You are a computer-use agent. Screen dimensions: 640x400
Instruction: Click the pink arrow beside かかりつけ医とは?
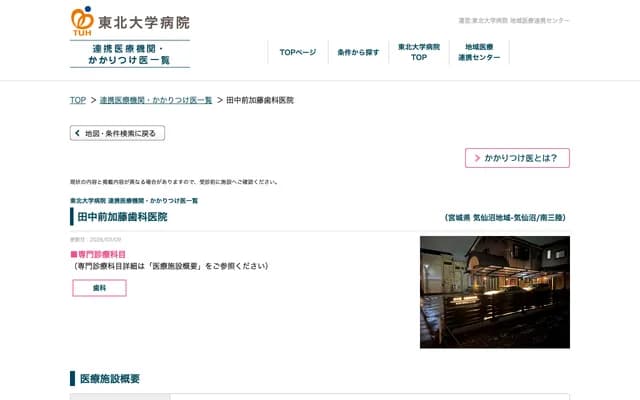[477, 158]
